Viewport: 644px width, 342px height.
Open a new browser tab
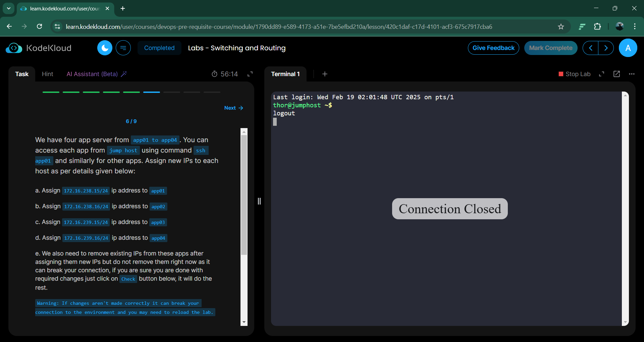click(x=123, y=8)
